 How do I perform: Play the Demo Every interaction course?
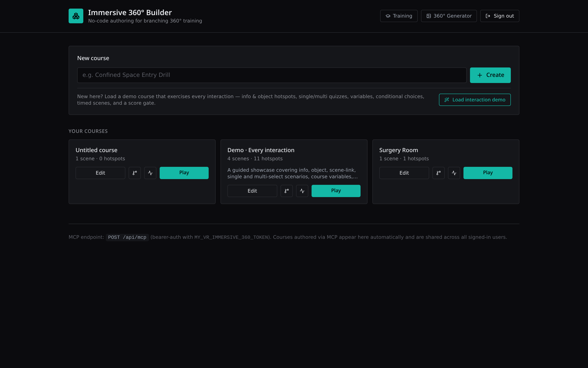tap(336, 191)
